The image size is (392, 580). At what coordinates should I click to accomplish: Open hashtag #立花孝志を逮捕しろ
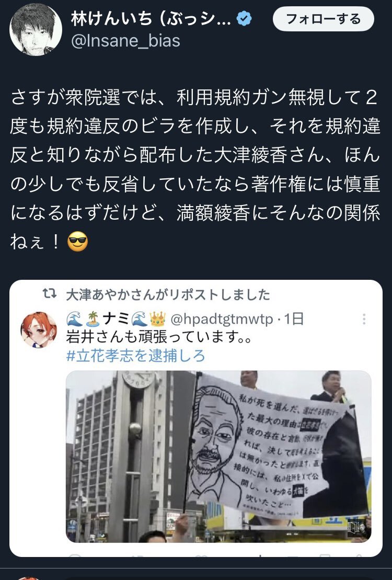coord(135,356)
